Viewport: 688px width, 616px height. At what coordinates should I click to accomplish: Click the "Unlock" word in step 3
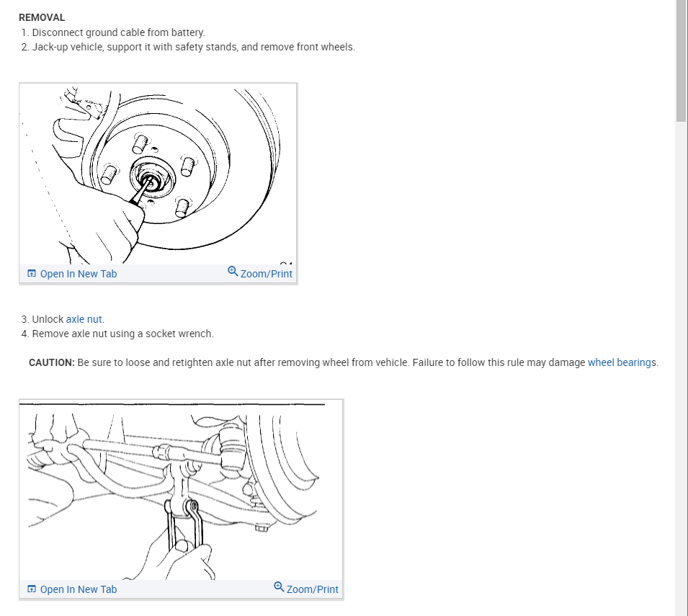(48, 319)
